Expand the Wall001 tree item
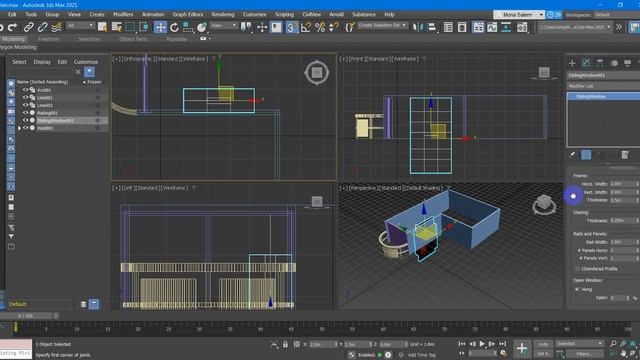Screen dimensions: 640x360 tap(19, 128)
